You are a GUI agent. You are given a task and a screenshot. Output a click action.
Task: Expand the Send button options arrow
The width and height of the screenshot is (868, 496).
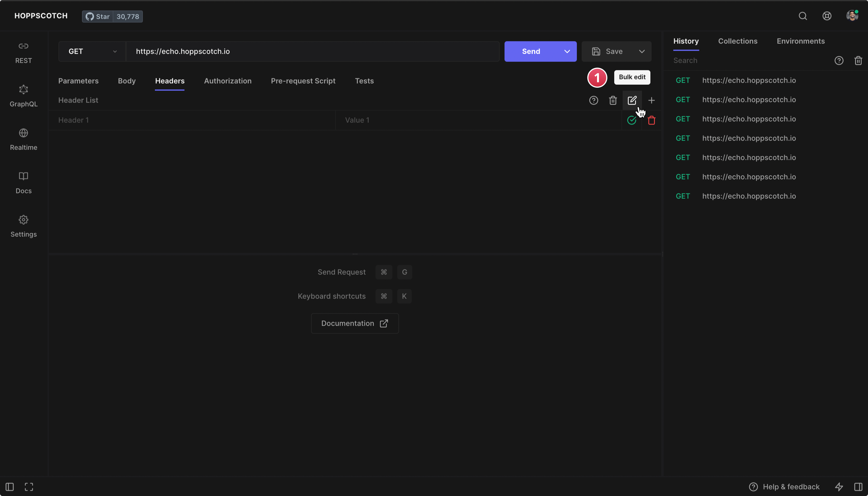coord(567,52)
